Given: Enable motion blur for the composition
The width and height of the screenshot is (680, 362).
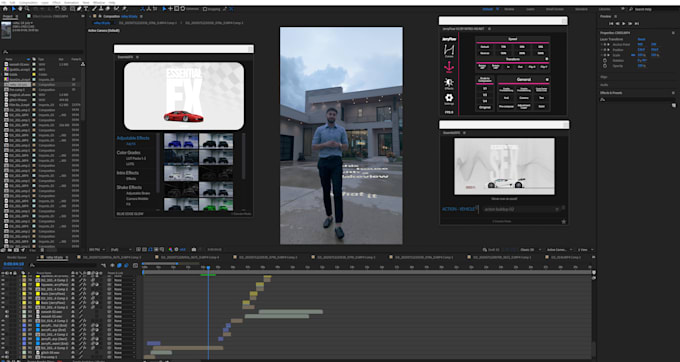Looking at the screenshot, I should (126, 265).
